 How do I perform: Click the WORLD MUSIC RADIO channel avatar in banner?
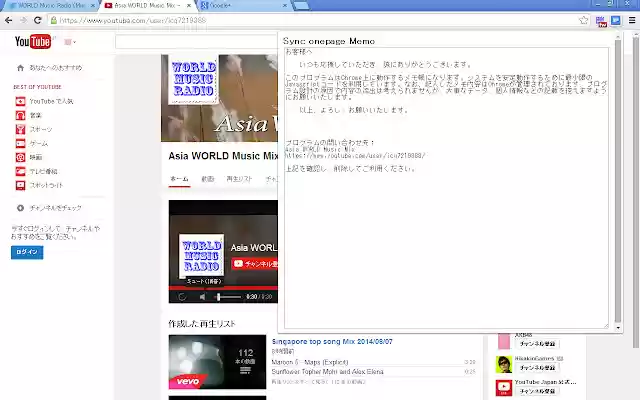(193, 79)
